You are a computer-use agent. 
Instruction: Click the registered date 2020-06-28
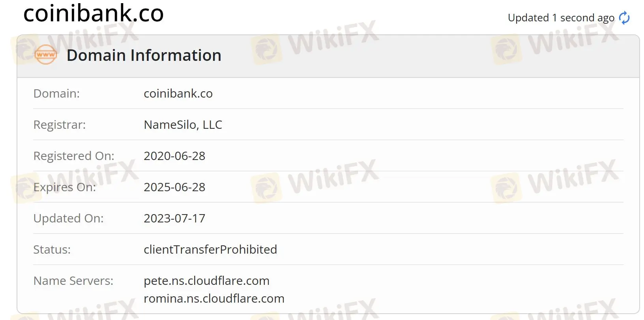point(174,156)
